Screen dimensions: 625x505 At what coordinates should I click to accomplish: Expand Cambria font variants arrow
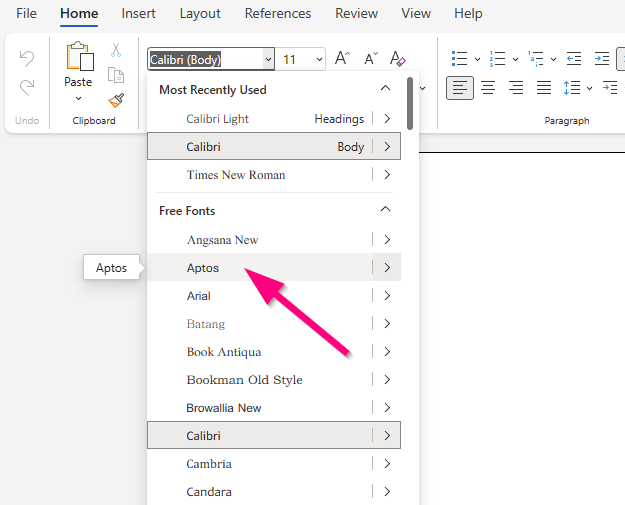387,464
